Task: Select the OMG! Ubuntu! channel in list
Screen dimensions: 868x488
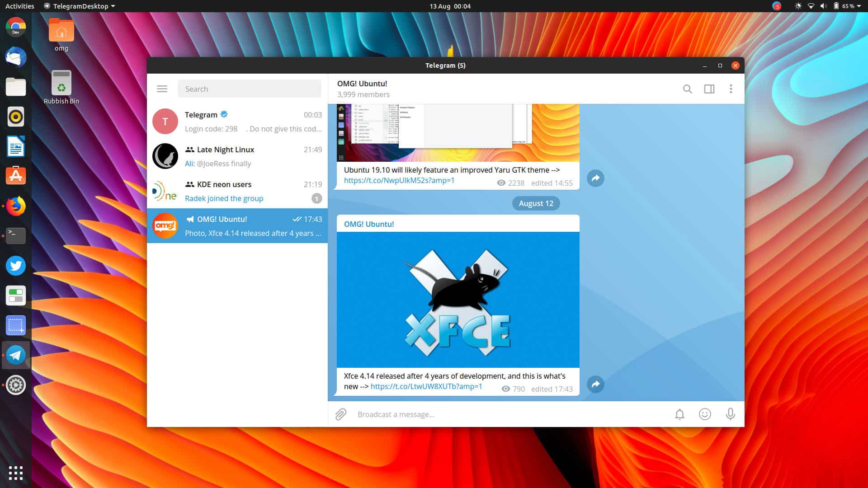Action: [237, 226]
